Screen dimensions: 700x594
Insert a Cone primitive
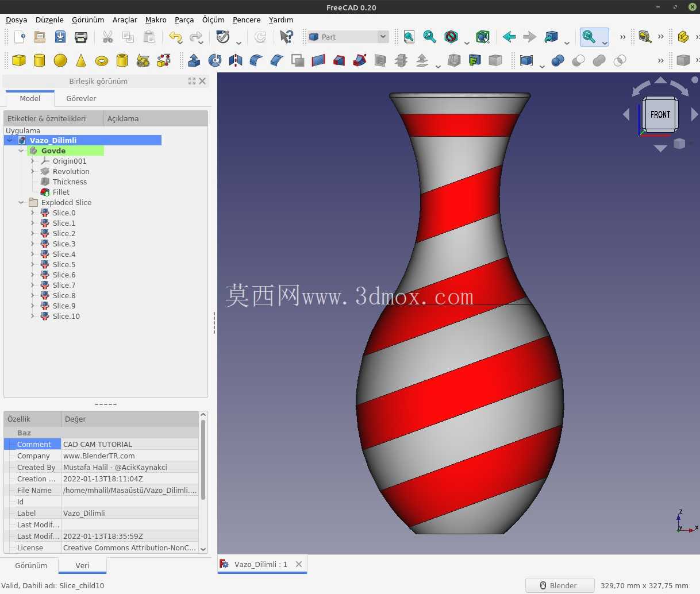81,60
